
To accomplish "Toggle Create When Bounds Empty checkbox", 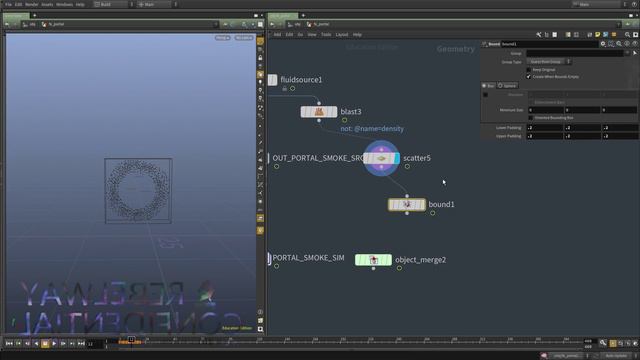I will coord(529,77).
